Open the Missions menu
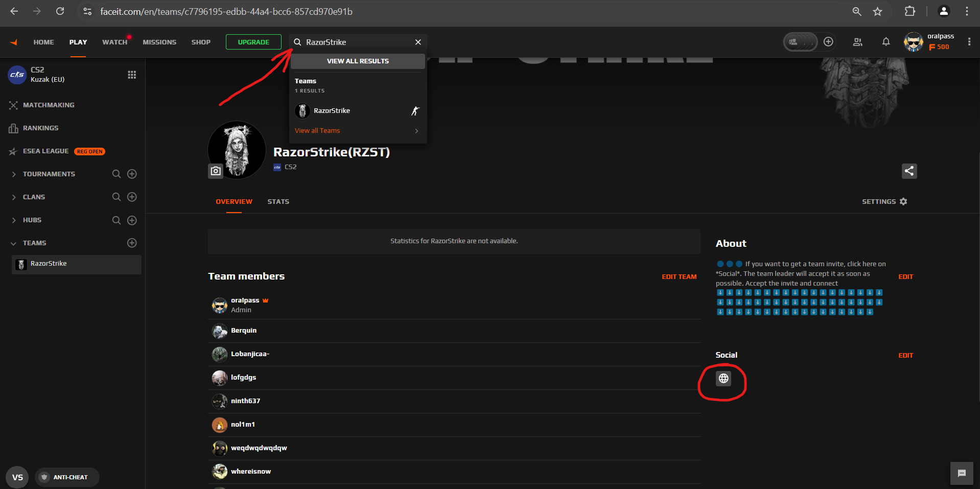The width and height of the screenshot is (980, 489). coord(159,42)
